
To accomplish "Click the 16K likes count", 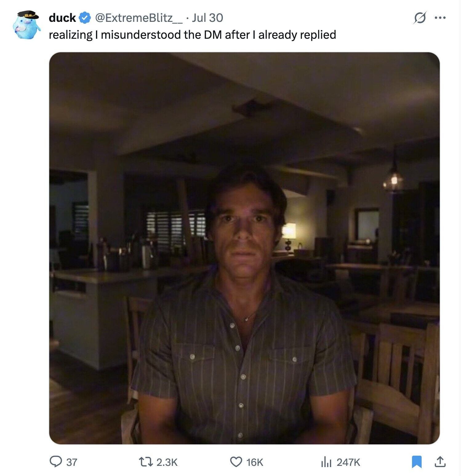I will point(255,462).
